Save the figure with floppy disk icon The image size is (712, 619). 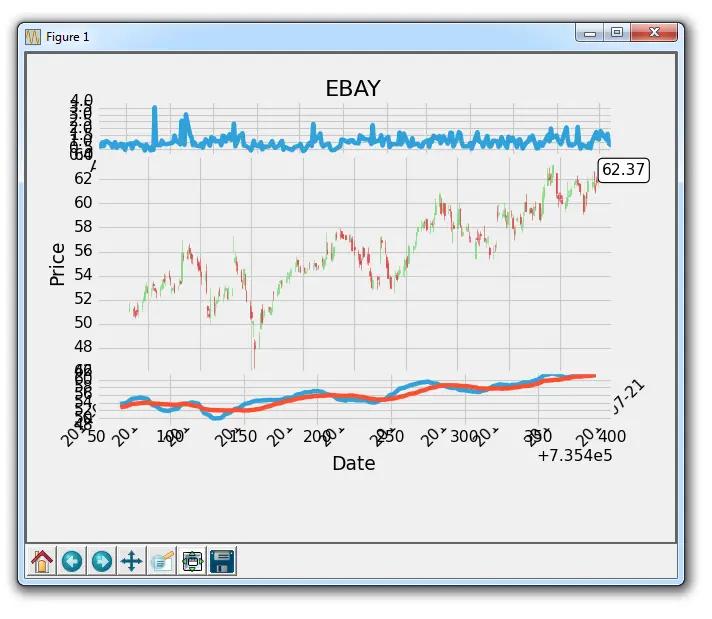click(222, 561)
